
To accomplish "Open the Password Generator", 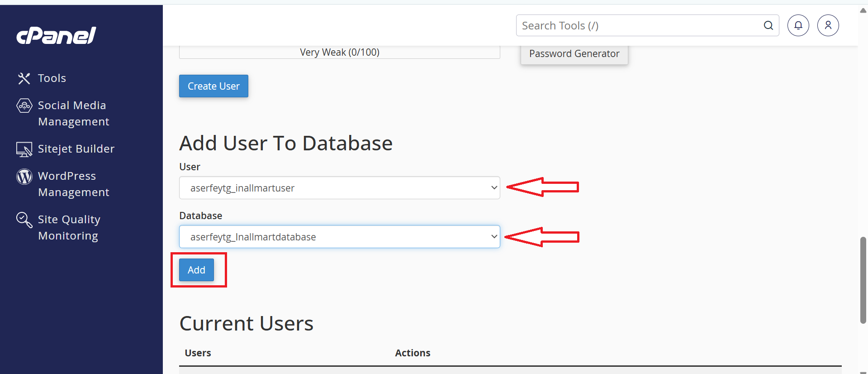I will 574,53.
